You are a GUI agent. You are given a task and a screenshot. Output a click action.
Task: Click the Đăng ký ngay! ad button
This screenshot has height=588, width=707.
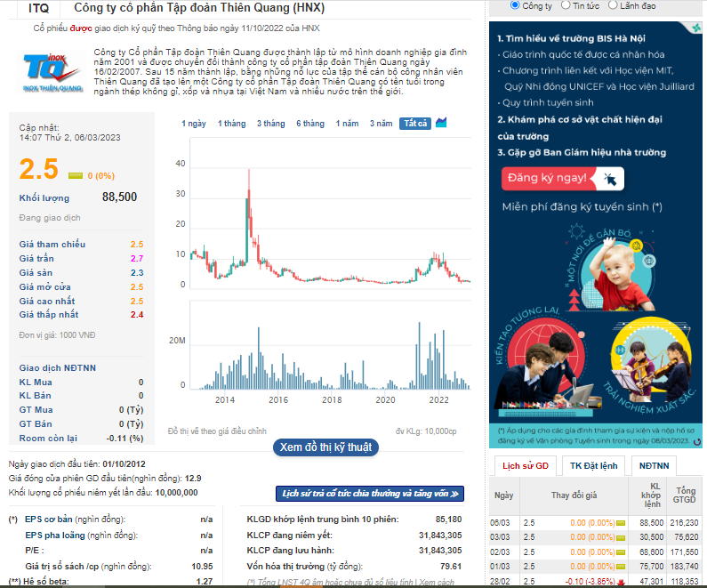(x=563, y=178)
